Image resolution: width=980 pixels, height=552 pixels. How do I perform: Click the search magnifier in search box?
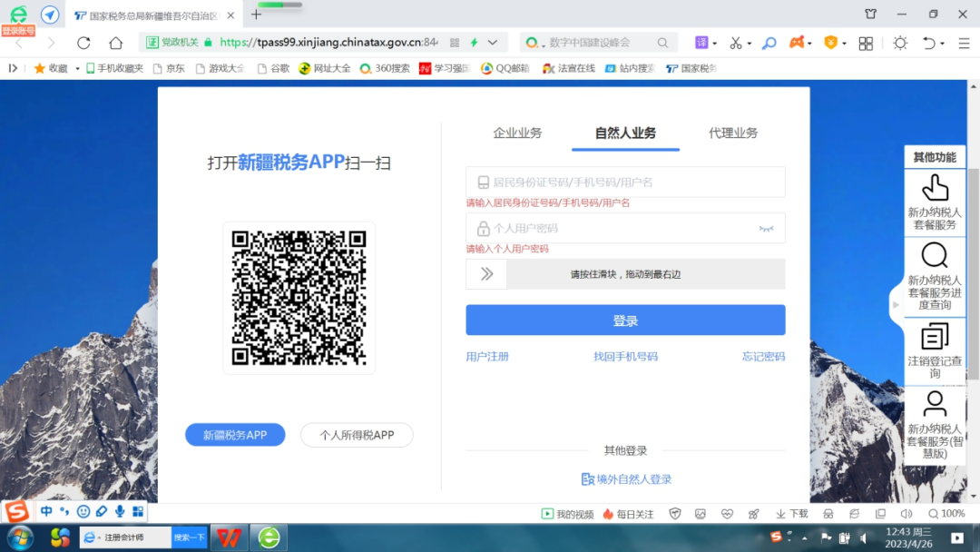[662, 43]
